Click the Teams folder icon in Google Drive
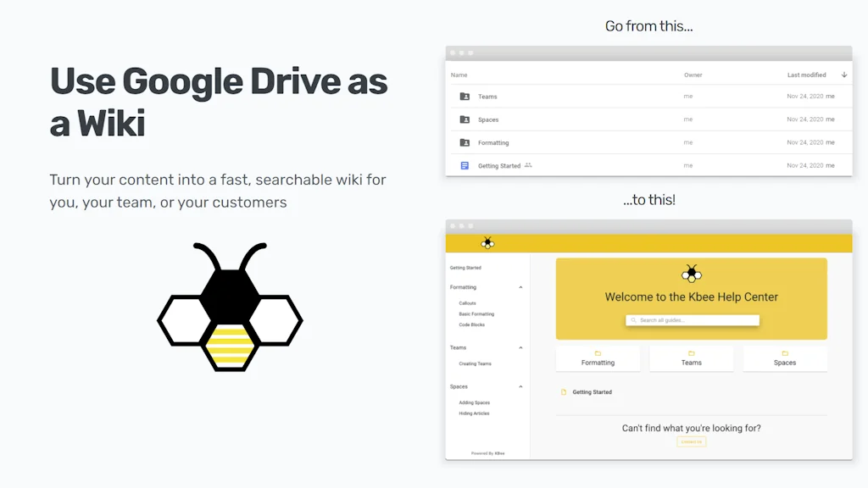Screen dimensions: 868x488 463,96
